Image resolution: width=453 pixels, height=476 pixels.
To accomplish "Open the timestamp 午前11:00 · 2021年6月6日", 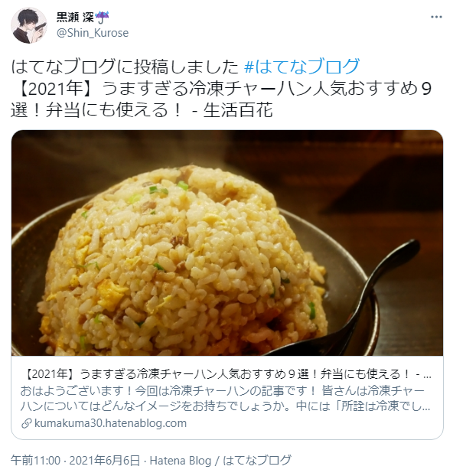I will pyautogui.click(x=75, y=460).
